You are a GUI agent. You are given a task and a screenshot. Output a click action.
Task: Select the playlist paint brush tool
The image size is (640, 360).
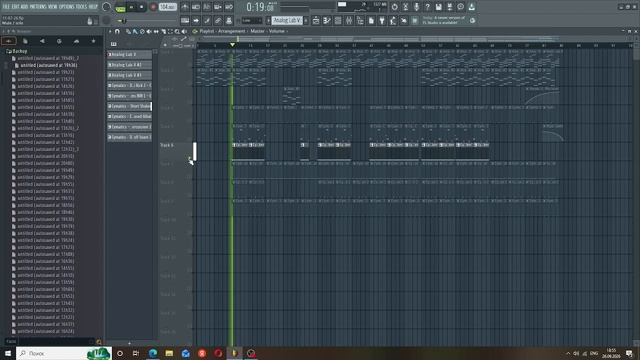(135, 31)
